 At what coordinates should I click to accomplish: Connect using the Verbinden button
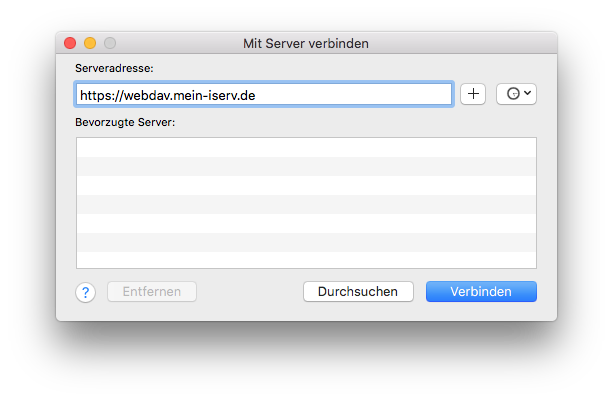click(481, 292)
